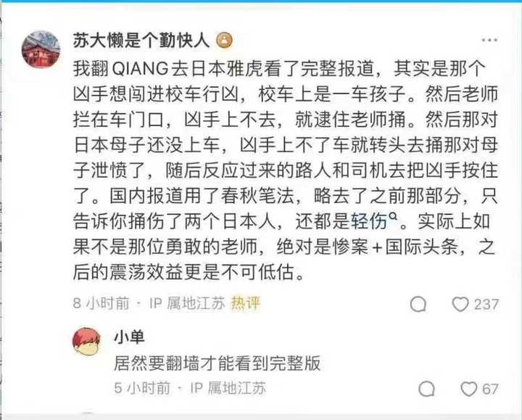
Task: Like the main comment with 237 likes
Action: (460, 304)
